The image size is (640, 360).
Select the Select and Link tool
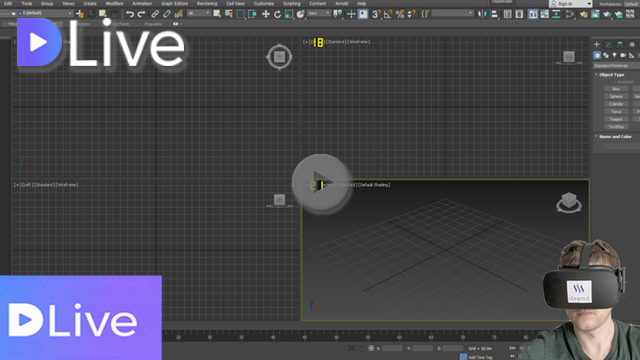point(155,14)
